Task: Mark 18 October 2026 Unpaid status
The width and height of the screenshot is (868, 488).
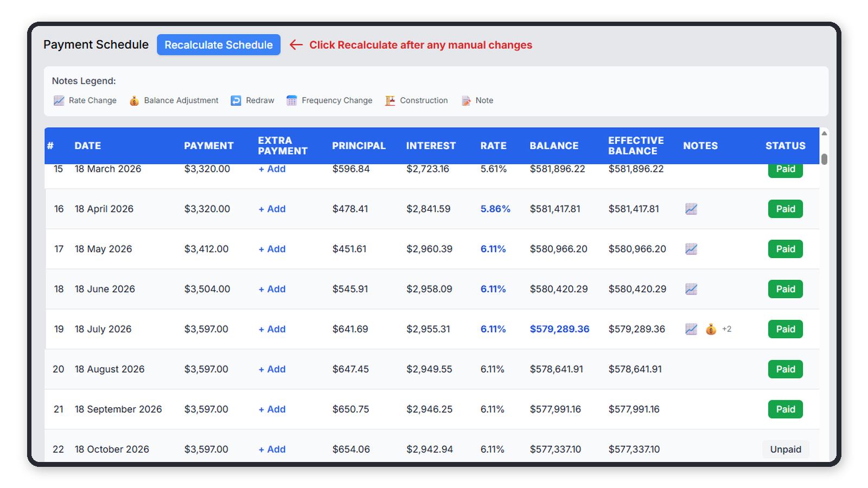Action: click(786, 450)
